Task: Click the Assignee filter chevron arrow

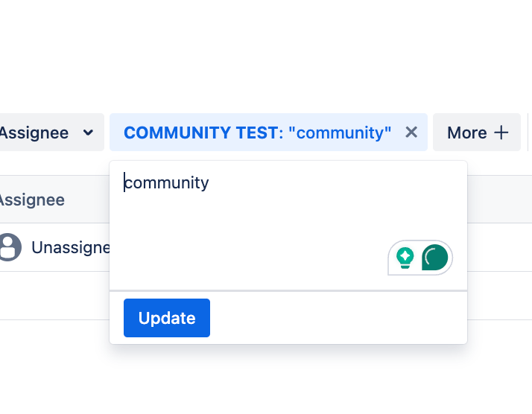Action: pyautogui.click(x=88, y=133)
